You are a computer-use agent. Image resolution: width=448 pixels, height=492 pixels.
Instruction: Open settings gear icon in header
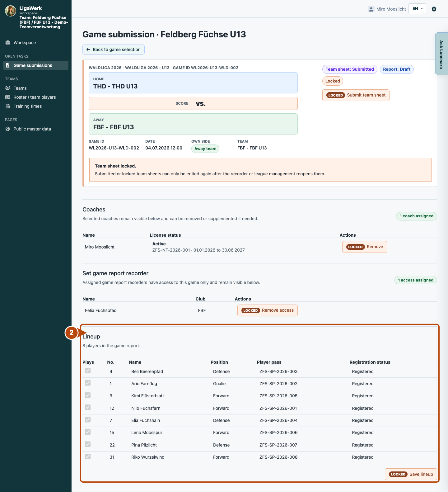click(x=434, y=9)
